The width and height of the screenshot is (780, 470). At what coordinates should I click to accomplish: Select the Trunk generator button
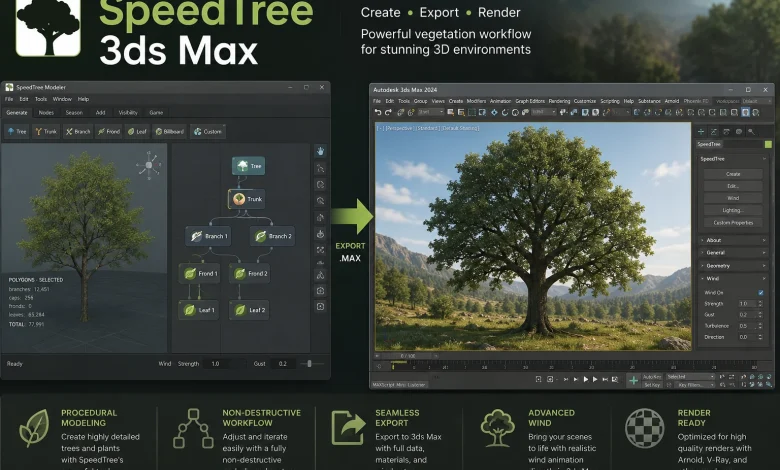click(46, 132)
